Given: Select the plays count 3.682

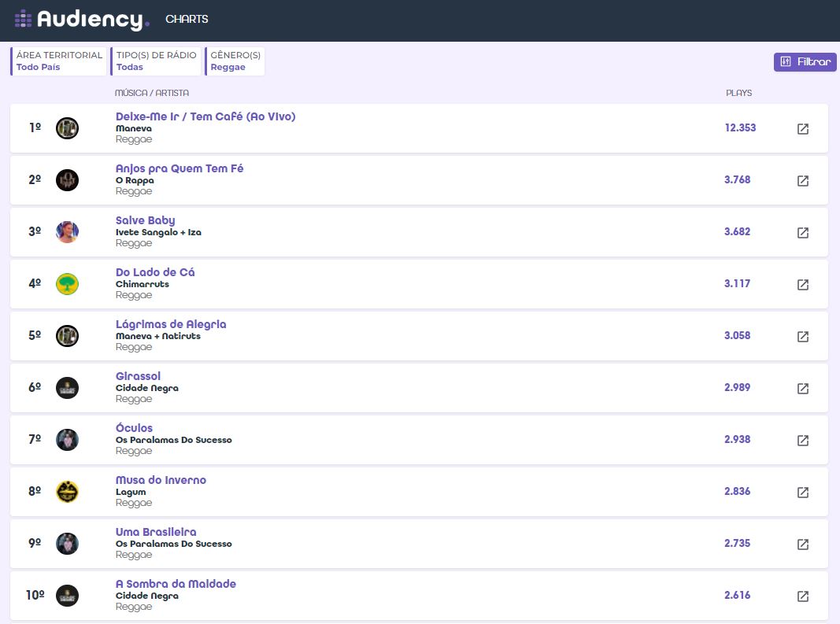Looking at the screenshot, I should click(737, 232).
